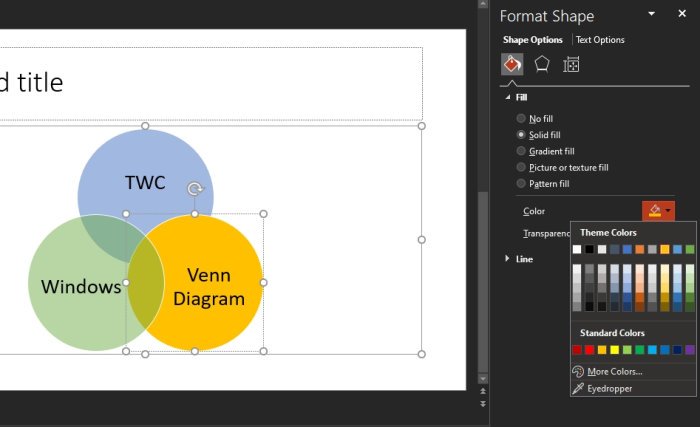Open the Fill & Line tab icon
700x427 pixels.
tap(512, 64)
